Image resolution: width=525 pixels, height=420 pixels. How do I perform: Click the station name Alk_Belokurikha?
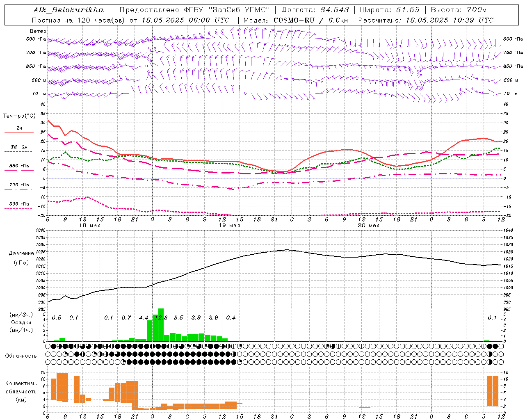(68, 10)
